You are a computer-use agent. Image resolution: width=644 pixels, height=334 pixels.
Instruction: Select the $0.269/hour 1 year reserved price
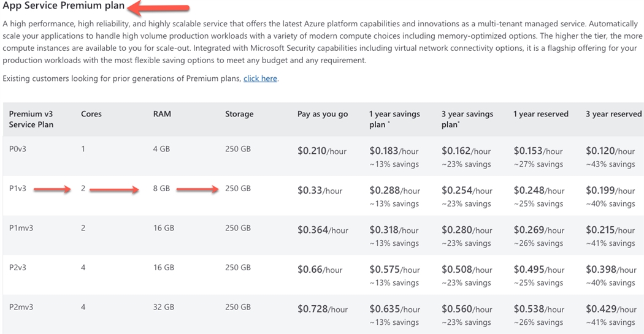(539, 230)
